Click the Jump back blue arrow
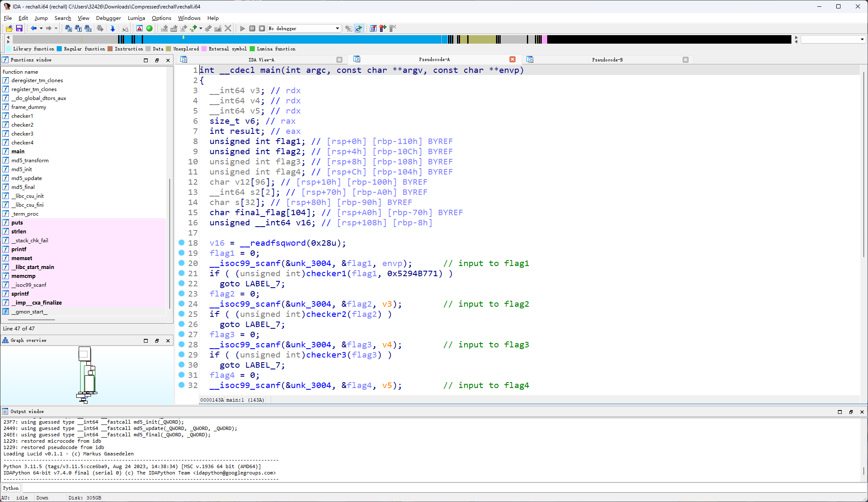Screen dimensions: 868x502 click(33, 28)
